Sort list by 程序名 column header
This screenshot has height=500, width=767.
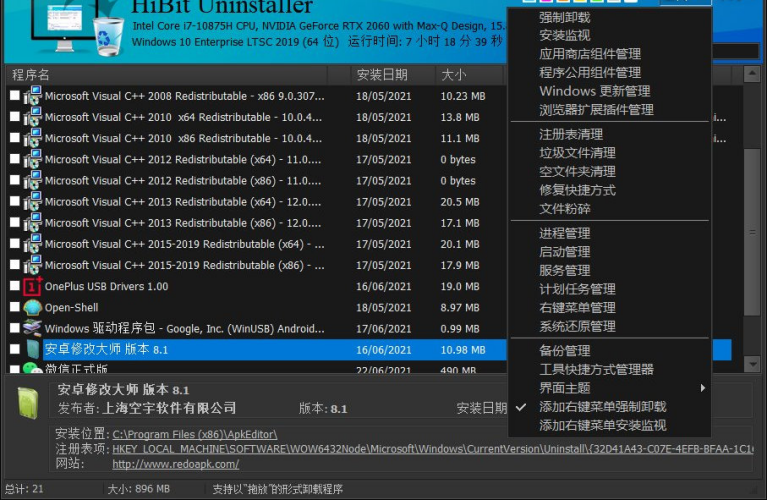(x=166, y=75)
